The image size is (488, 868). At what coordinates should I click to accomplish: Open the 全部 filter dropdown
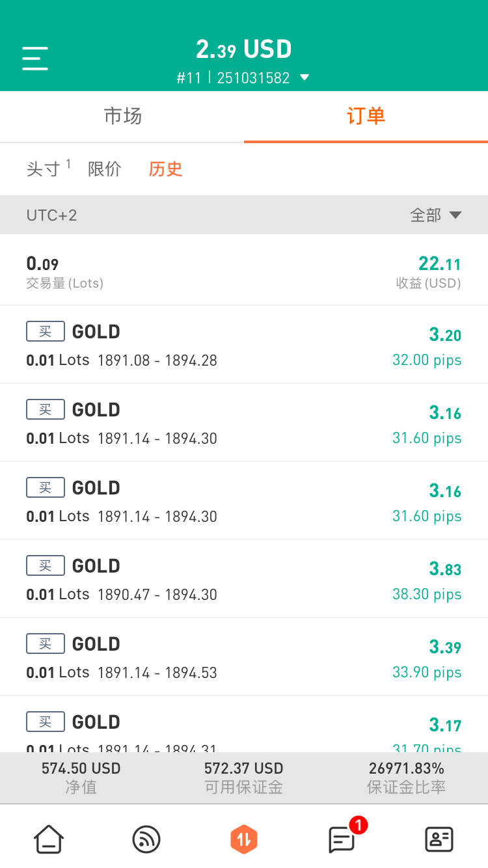point(436,215)
